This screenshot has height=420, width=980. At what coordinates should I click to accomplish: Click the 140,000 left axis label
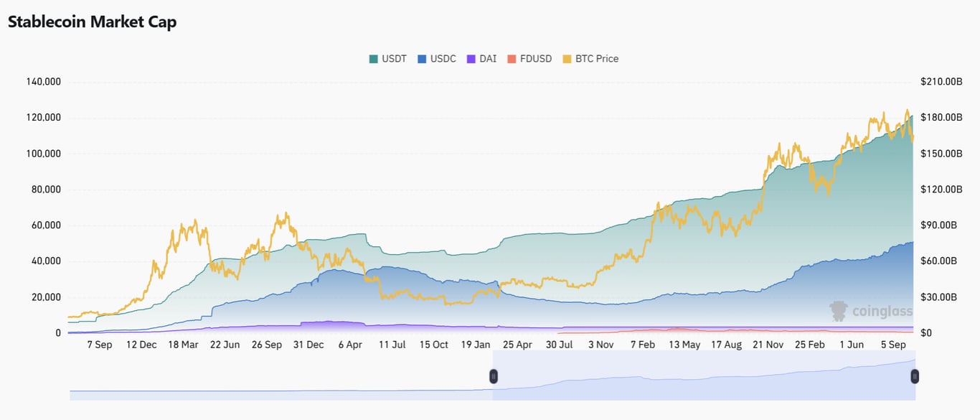click(43, 81)
